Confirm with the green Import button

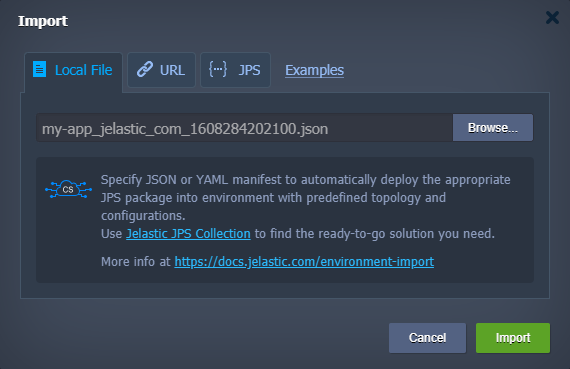point(513,338)
